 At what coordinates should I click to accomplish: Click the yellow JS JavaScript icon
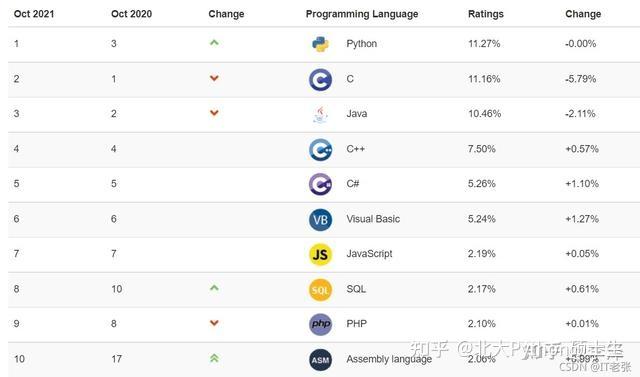point(320,255)
